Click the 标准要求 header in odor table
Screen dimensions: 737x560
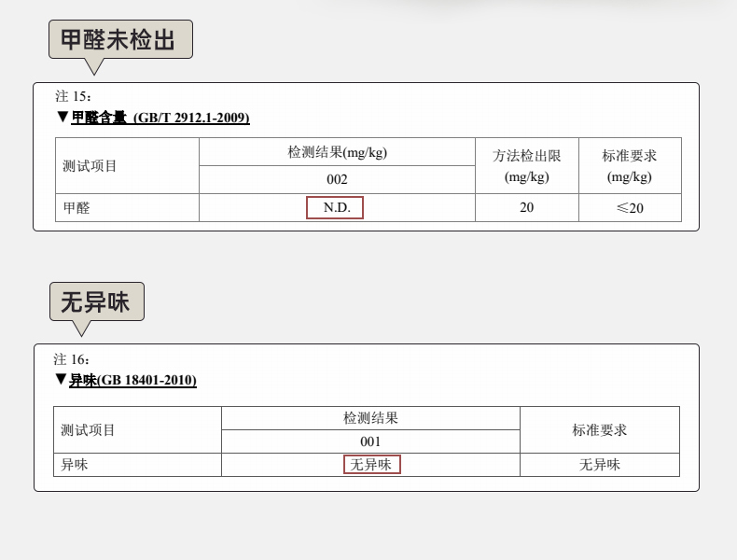pos(599,430)
